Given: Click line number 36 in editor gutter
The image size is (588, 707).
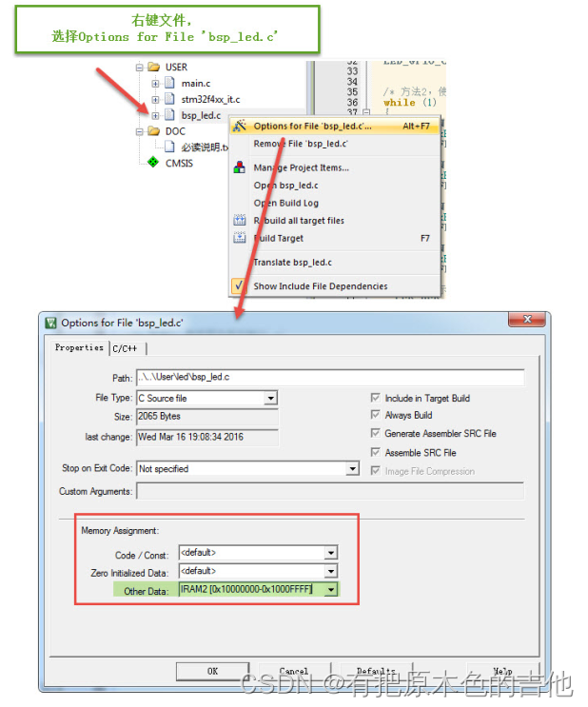Looking at the screenshot, I should tap(352, 103).
